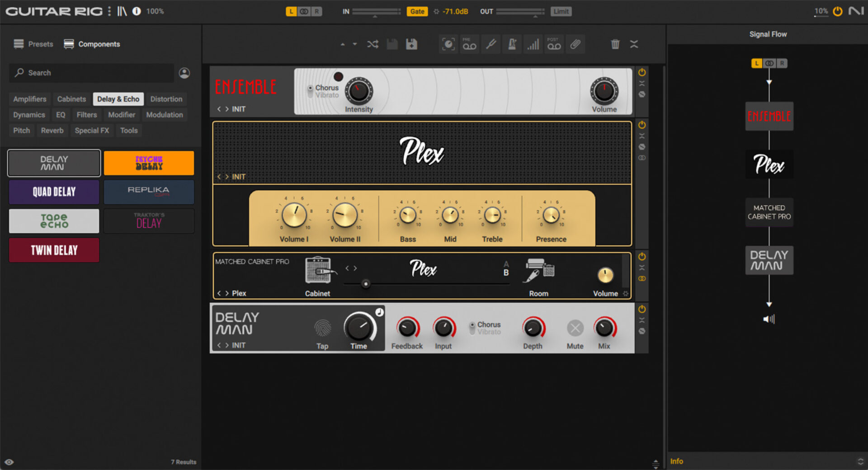Open the level meter tool
868x470 pixels.
tap(533, 44)
